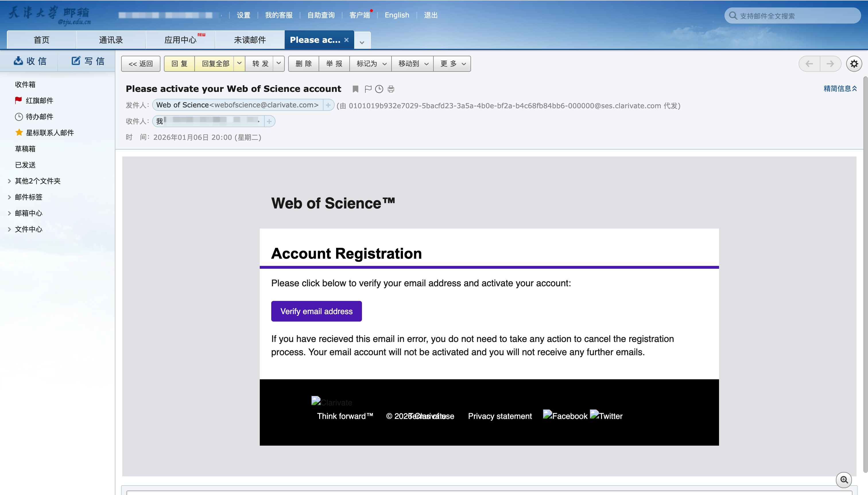Open the 标记为 dropdown
The image size is (868, 495).
pyautogui.click(x=371, y=63)
